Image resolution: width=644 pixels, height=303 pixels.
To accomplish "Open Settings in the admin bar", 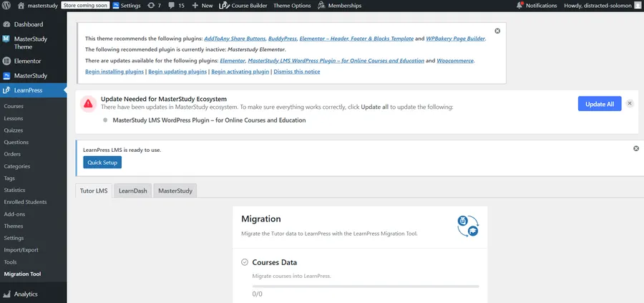I will tap(126, 6).
